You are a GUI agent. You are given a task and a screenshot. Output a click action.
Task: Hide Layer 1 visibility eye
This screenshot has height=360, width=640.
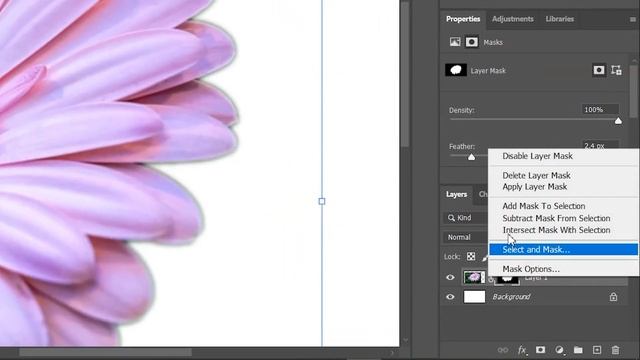coord(450,277)
